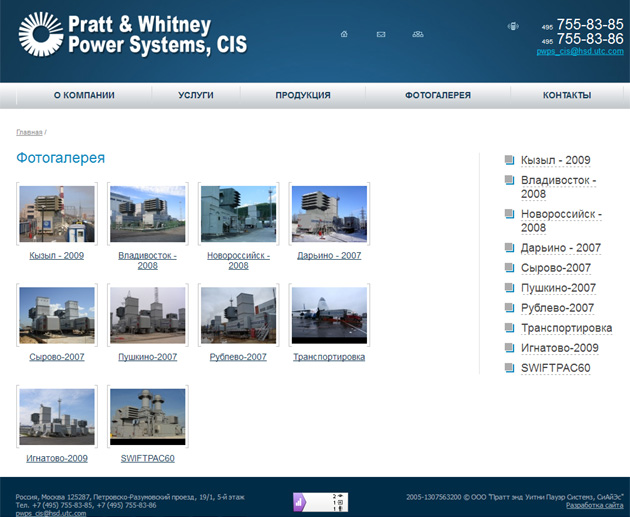Click the visitor counter badge in footer
The height and width of the screenshot is (517, 630).
click(320, 502)
